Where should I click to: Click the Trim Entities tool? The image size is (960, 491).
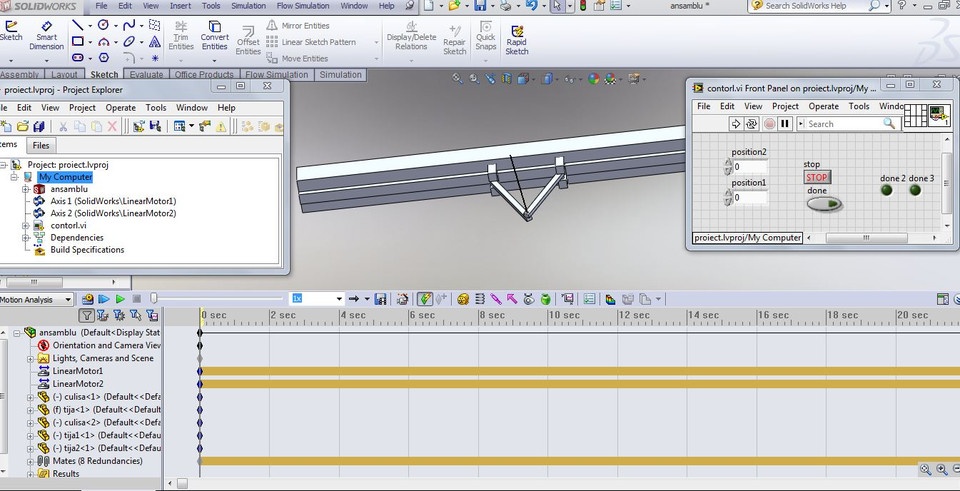tap(181, 35)
